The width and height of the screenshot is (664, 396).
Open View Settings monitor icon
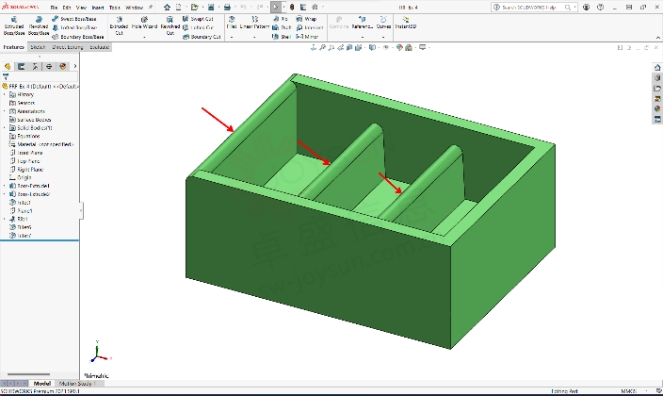(x=423, y=47)
